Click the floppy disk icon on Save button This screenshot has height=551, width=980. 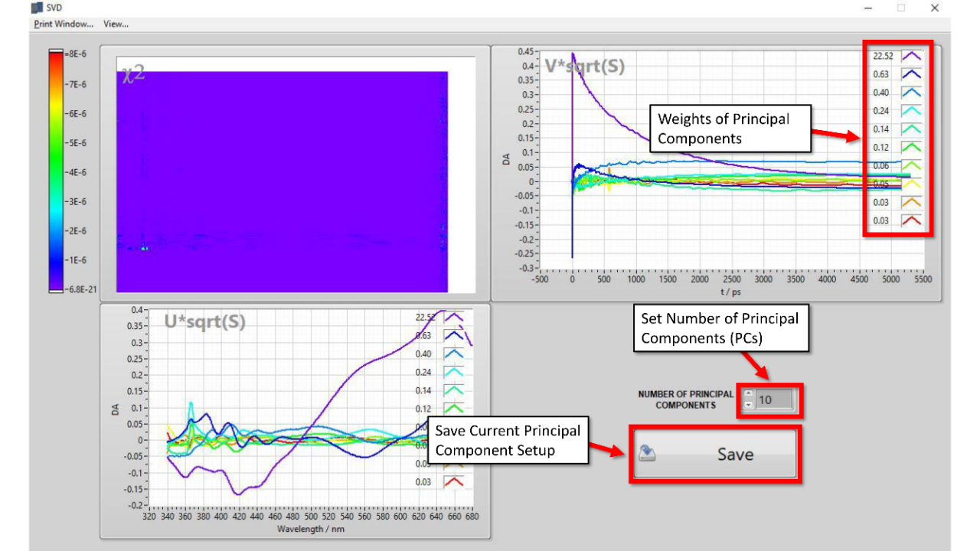[x=647, y=454]
